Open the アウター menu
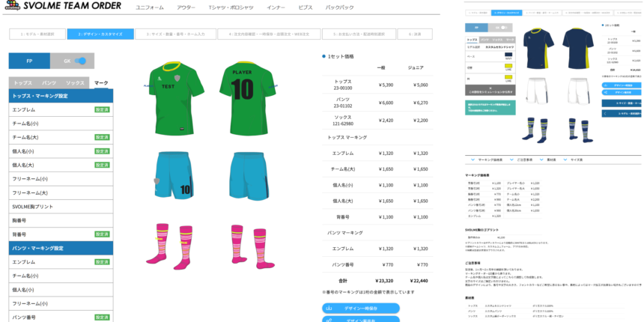 click(186, 7)
